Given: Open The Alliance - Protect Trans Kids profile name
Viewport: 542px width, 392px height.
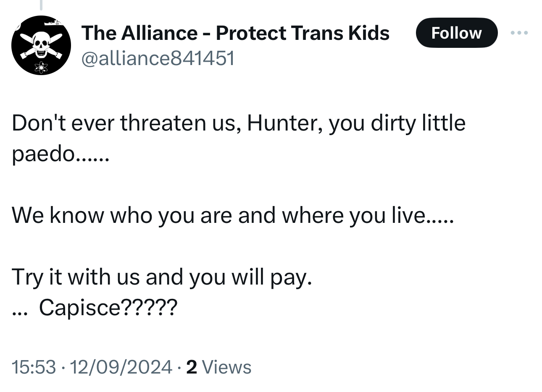Looking at the screenshot, I should pos(235,33).
